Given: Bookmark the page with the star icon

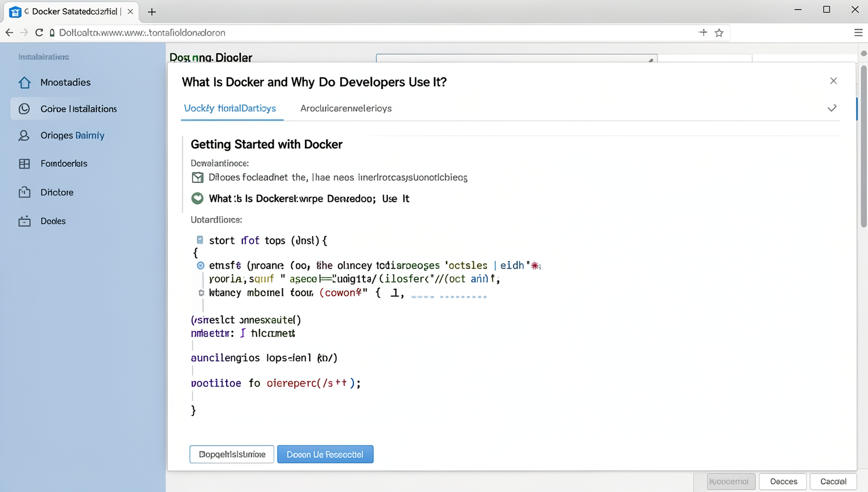Looking at the screenshot, I should [x=719, y=33].
